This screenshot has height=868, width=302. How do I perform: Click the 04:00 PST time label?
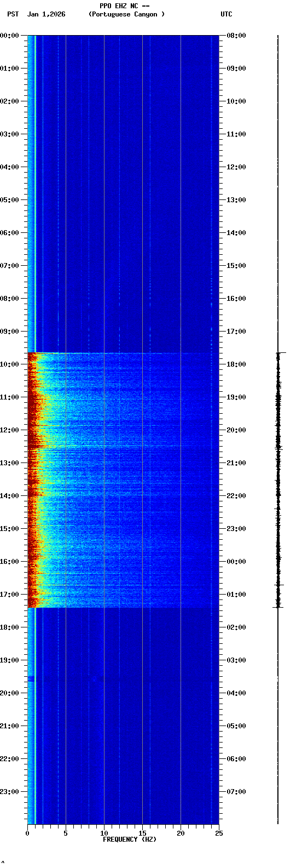pos(9,167)
